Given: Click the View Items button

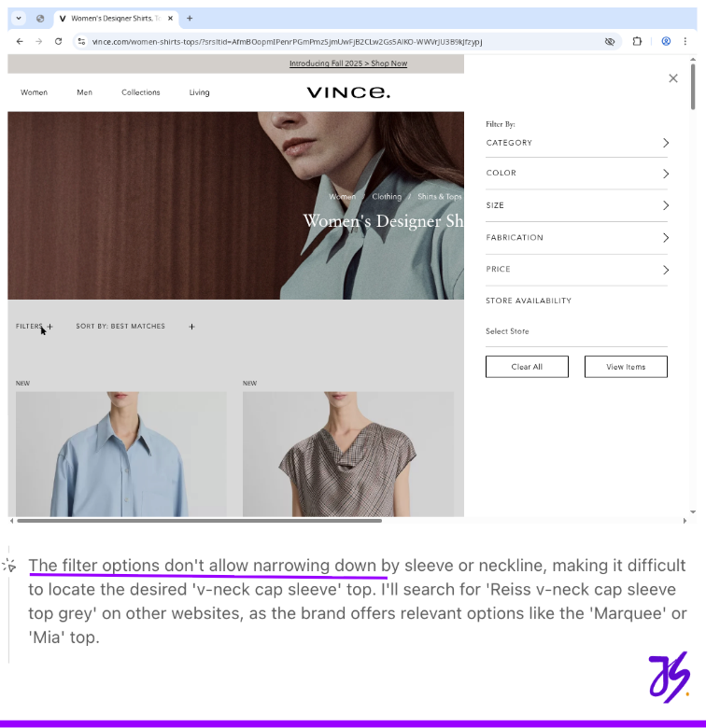Looking at the screenshot, I should tap(626, 367).
